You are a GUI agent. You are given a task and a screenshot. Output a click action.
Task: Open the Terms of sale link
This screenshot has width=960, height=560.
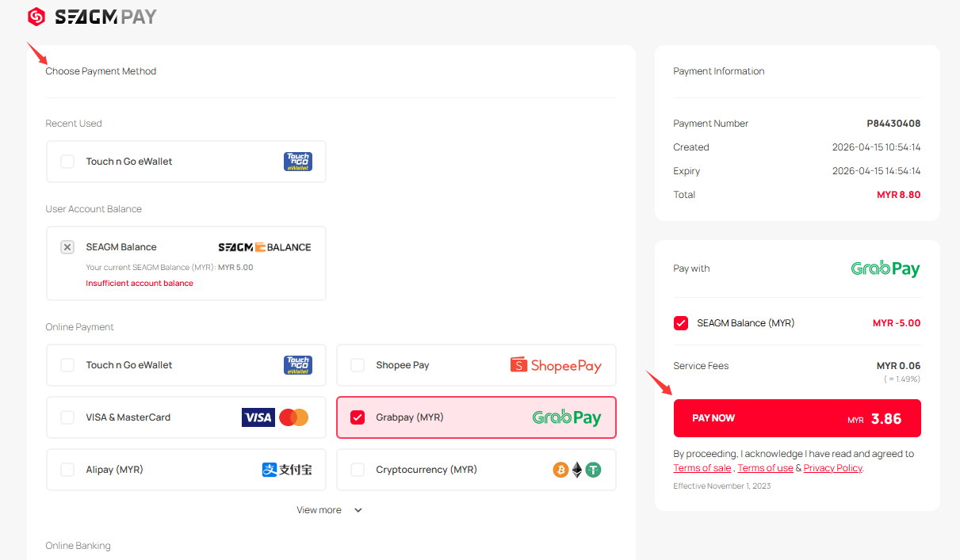pyautogui.click(x=702, y=468)
